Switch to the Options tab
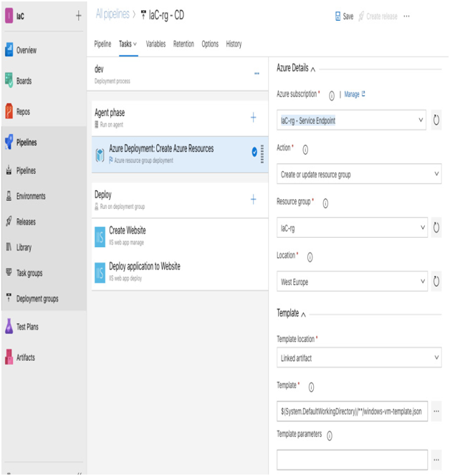The width and height of the screenshot is (450, 476). coord(210,44)
